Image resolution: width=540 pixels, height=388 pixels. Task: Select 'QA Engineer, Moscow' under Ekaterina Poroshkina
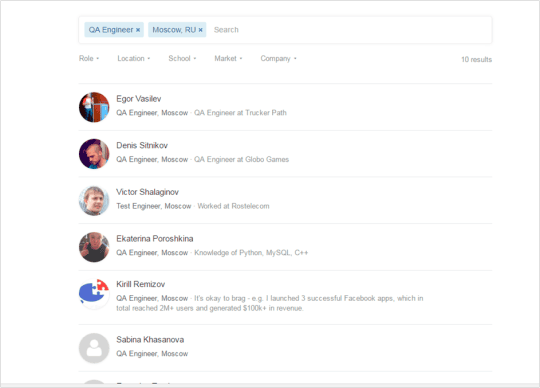point(152,253)
